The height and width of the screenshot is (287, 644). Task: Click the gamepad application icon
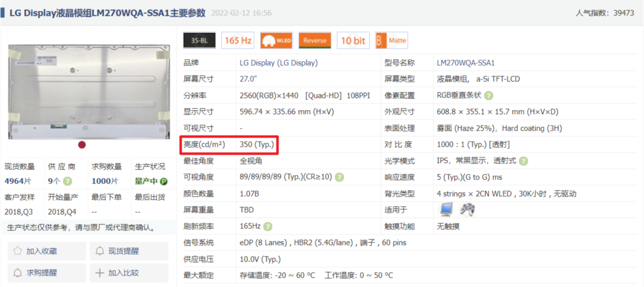coord(467,209)
